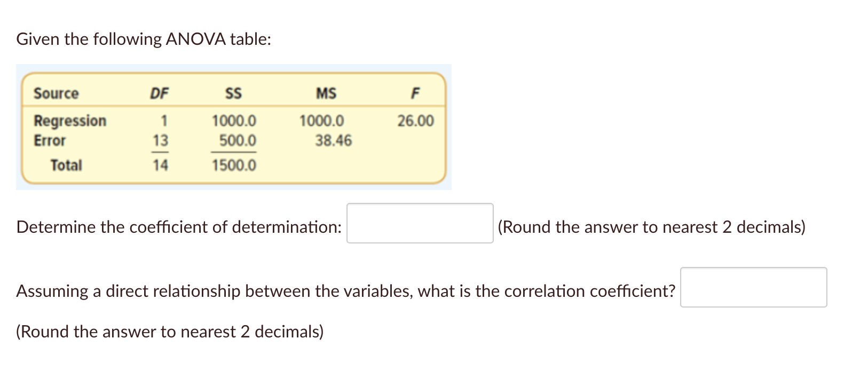Screen dimensions: 868x378
Task: Click the SS value 1000.0 for Regression
Action: click(x=234, y=121)
